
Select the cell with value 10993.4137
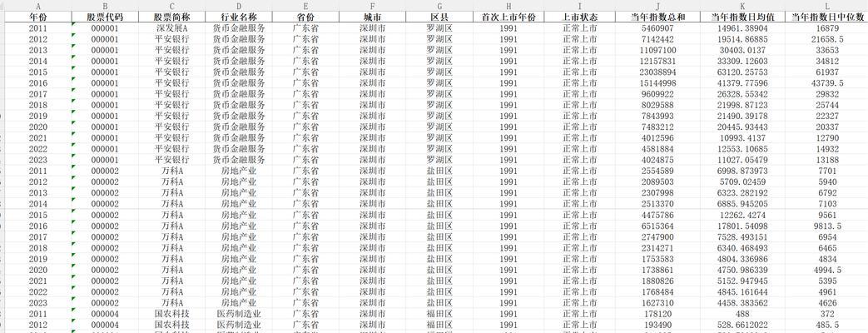tap(742, 138)
